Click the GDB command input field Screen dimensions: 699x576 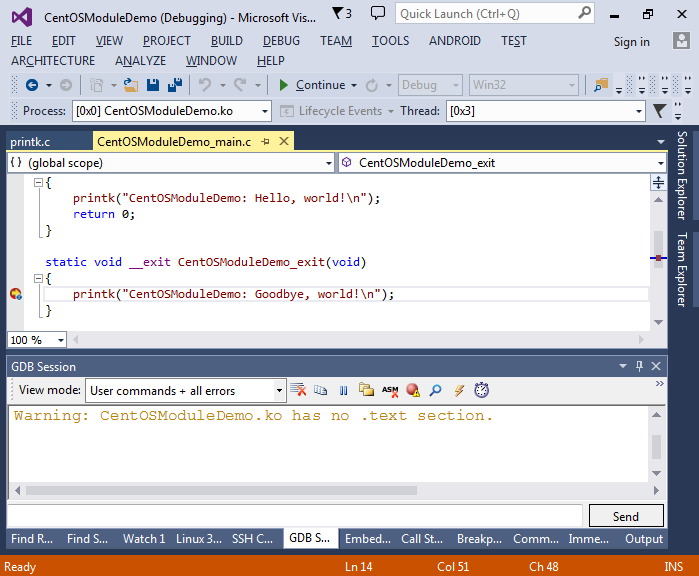pos(295,516)
